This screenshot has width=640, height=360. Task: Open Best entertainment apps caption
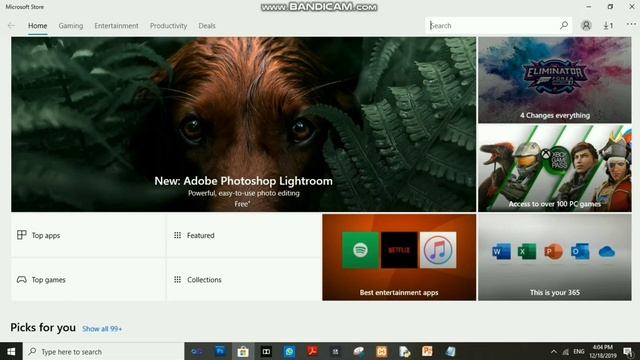click(399, 292)
